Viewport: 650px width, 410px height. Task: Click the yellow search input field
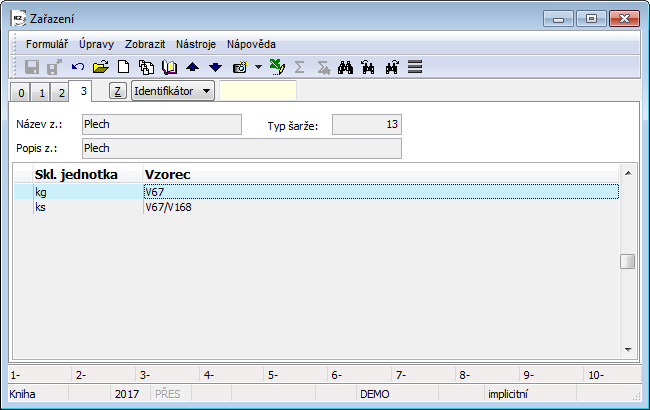pos(258,91)
